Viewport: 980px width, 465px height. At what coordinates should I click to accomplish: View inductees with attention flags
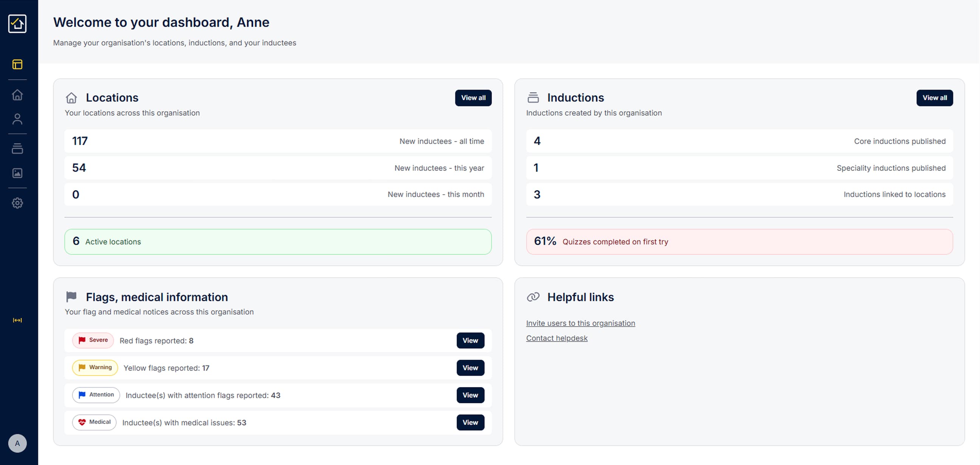(x=470, y=395)
